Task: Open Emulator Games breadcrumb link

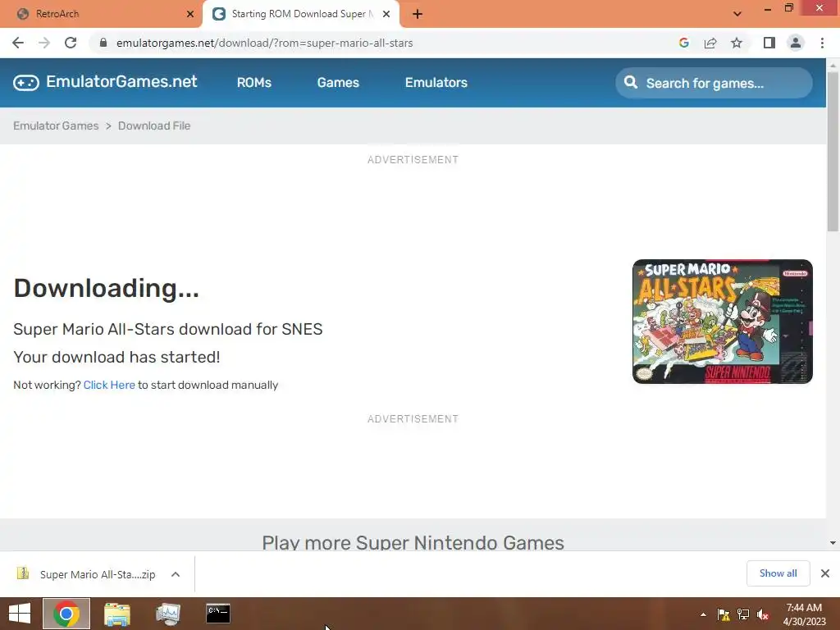Action: tap(56, 126)
